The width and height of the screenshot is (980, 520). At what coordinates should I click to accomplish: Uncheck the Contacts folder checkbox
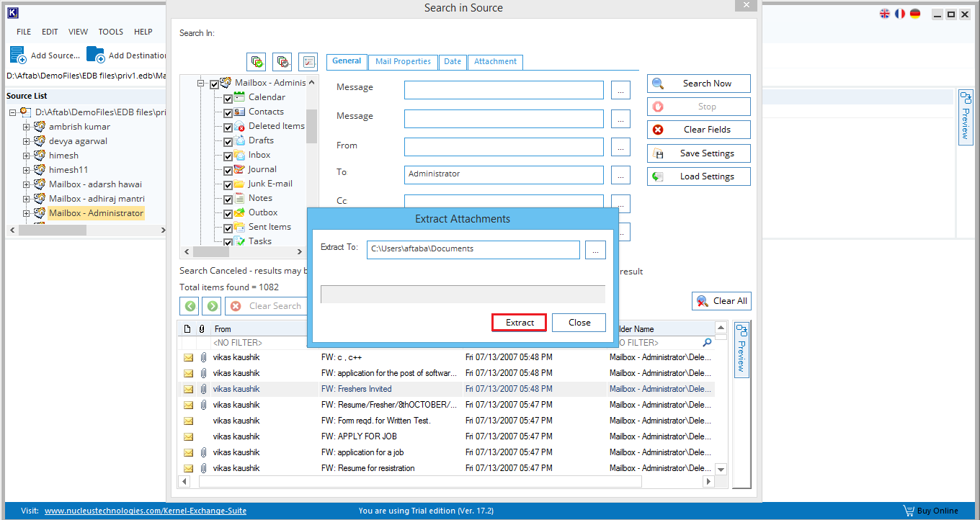point(228,112)
